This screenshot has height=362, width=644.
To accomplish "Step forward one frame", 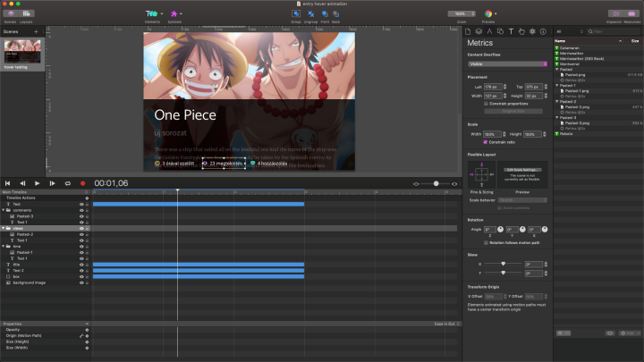I will [x=52, y=183].
